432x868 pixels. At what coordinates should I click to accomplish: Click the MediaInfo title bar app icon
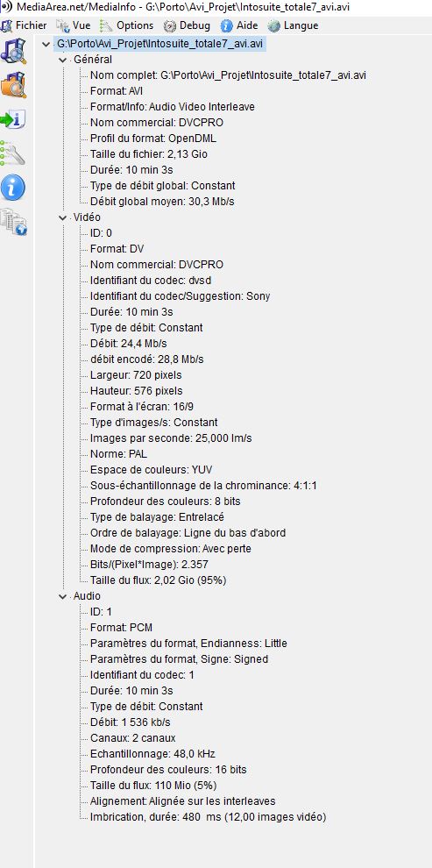5,7
